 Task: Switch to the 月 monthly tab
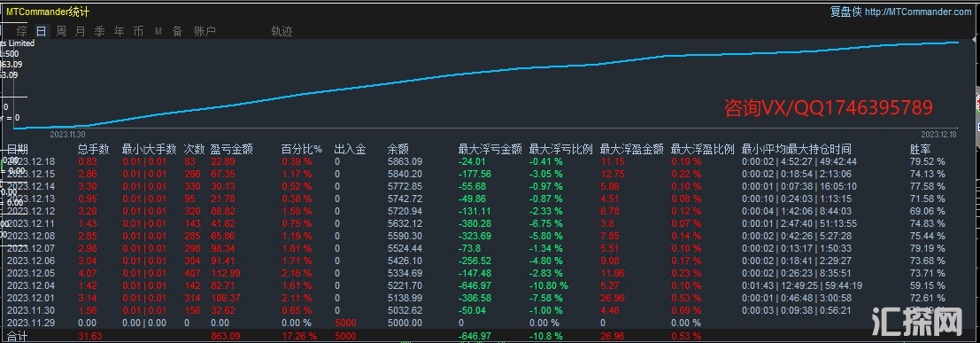80,31
